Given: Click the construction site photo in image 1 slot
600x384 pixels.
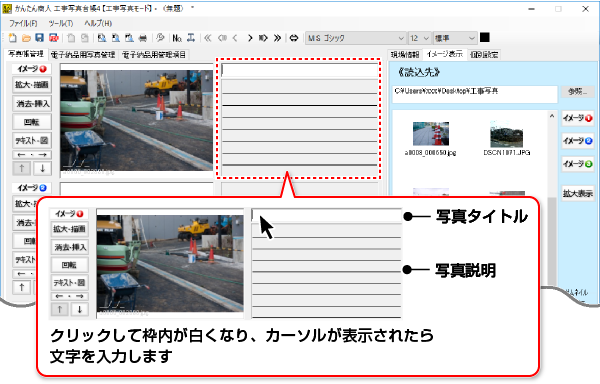Looking at the screenshot, I should tap(137, 120).
